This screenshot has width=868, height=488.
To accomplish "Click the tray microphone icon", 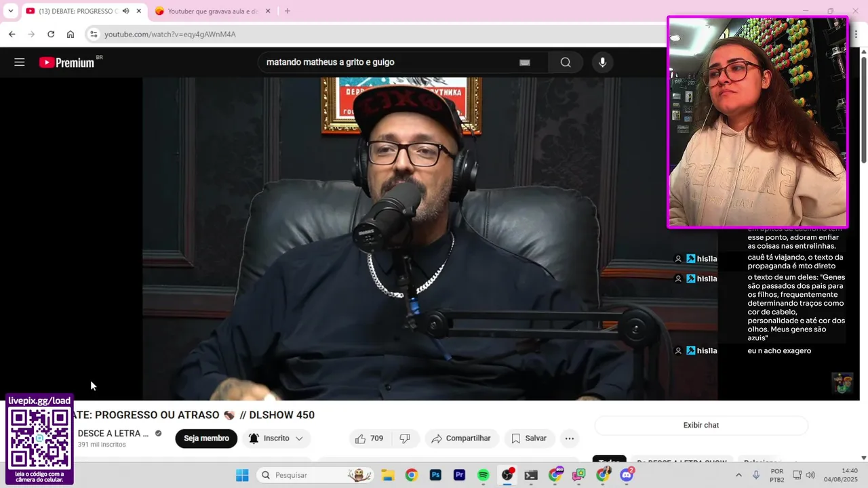I will coord(756,475).
